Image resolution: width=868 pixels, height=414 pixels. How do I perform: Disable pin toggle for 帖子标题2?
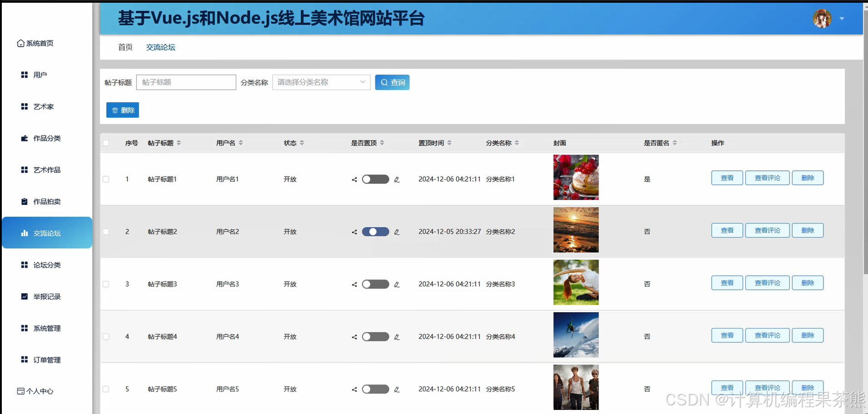tap(375, 232)
